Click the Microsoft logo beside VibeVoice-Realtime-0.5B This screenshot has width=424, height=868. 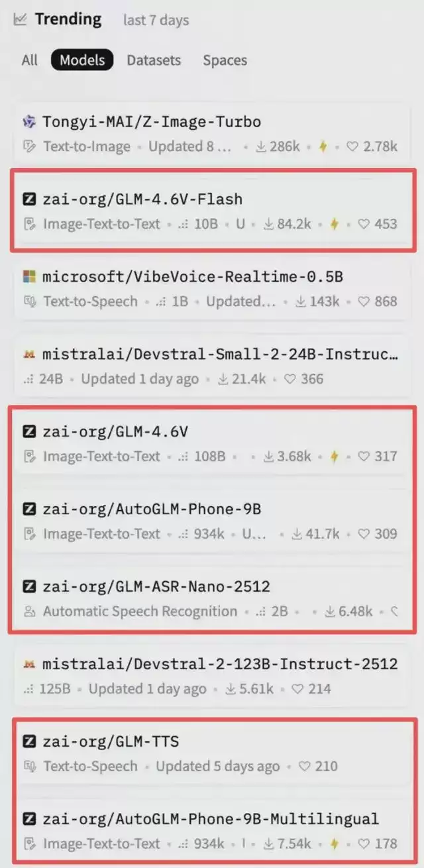[x=28, y=277]
